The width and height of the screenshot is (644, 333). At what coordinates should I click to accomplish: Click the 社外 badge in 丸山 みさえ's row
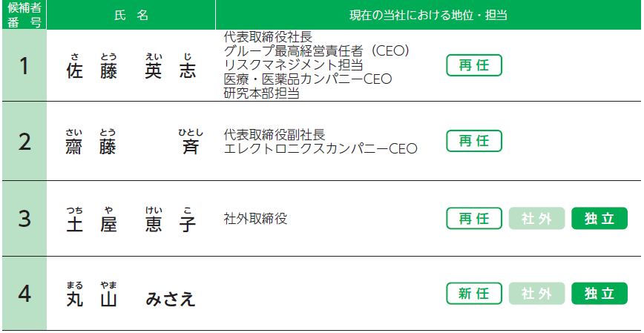coord(537,293)
